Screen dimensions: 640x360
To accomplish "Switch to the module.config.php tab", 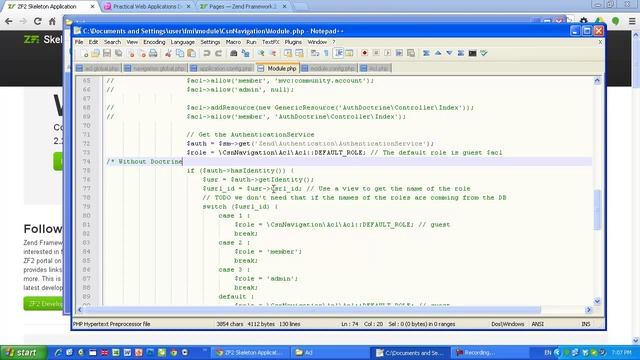I will (x=329, y=68).
